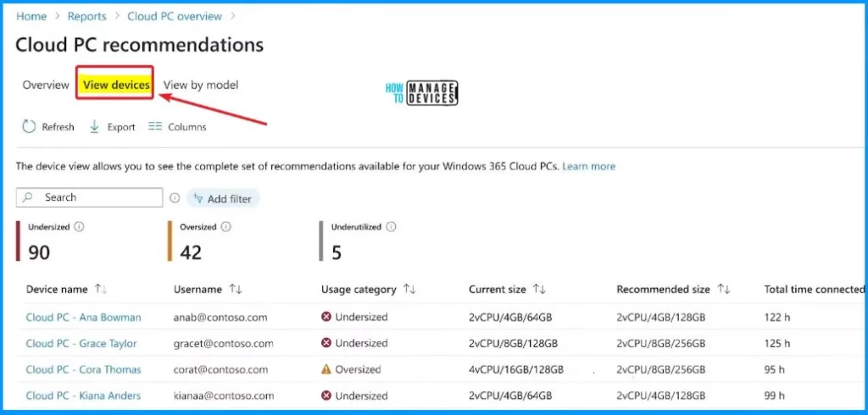Open the View by model tab

tap(201, 86)
